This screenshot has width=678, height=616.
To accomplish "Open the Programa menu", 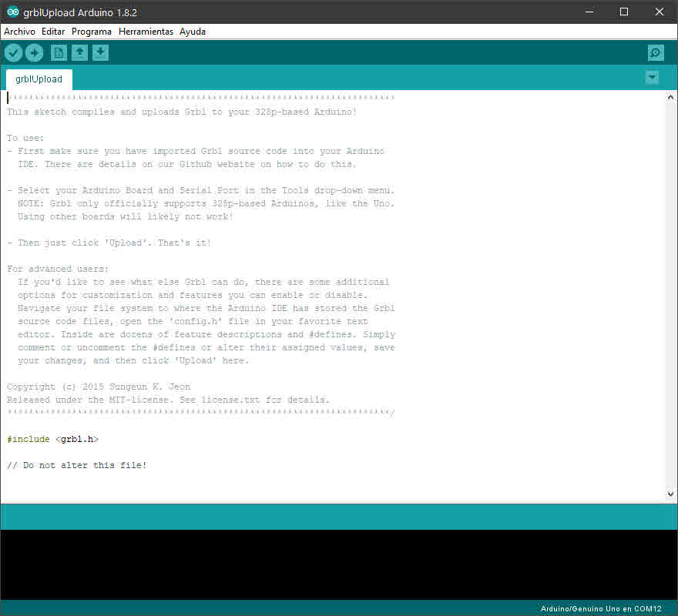I will (92, 32).
